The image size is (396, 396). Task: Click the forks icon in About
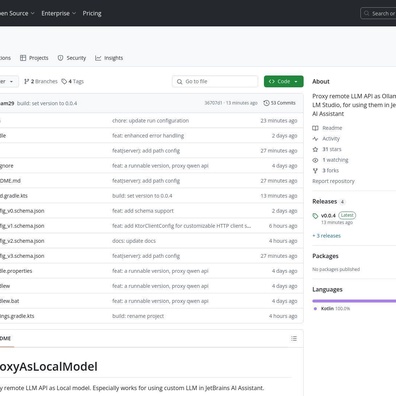click(315, 171)
